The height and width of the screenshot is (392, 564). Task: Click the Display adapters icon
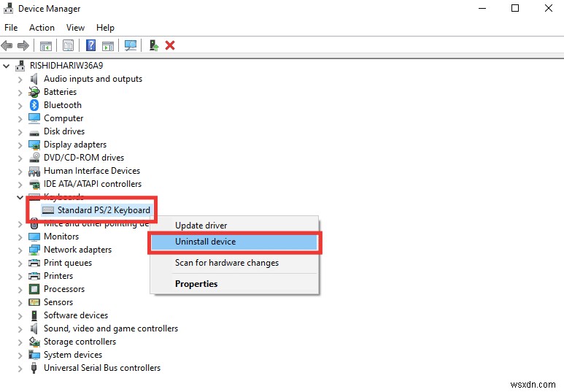tap(34, 145)
